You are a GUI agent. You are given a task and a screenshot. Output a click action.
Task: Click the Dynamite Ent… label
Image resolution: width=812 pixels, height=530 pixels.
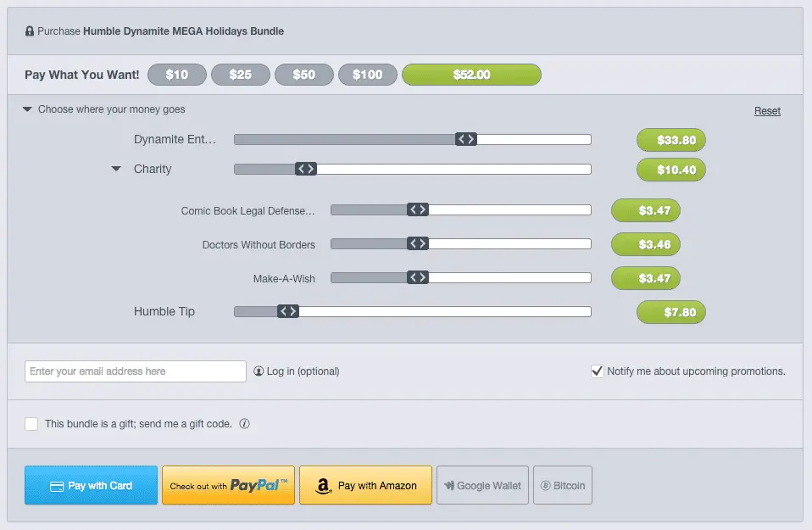pyautogui.click(x=175, y=139)
